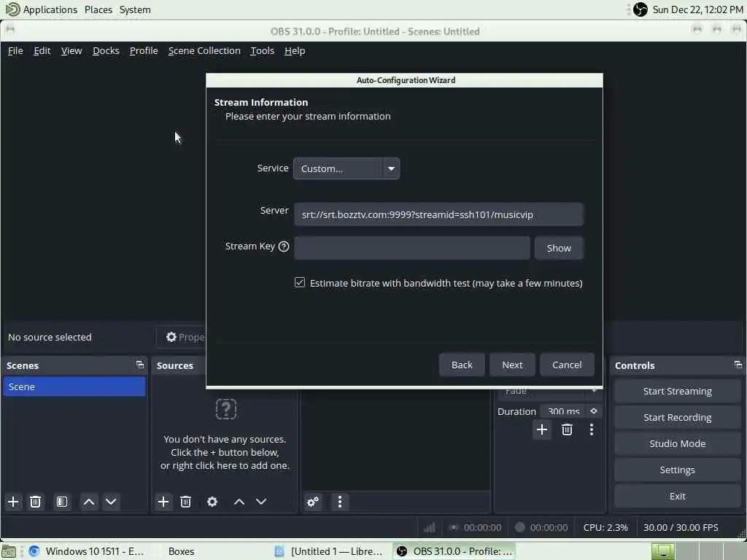Click Start Recording button
The image size is (747, 560).
point(677,417)
